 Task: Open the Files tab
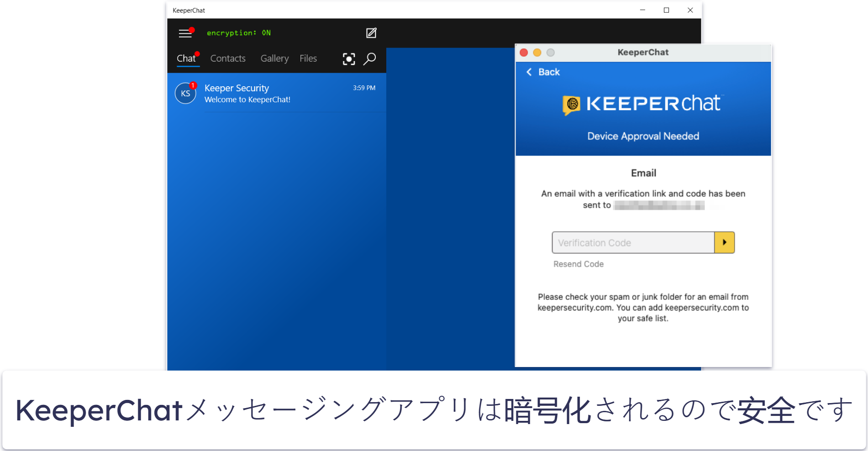pyautogui.click(x=308, y=58)
